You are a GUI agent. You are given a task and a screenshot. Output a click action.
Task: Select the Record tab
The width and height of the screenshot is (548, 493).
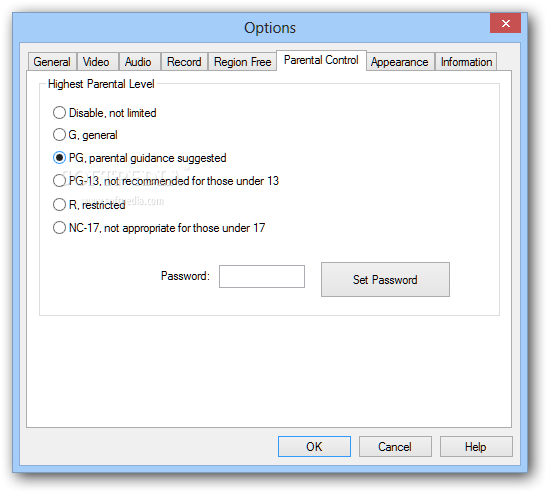(184, 62)
